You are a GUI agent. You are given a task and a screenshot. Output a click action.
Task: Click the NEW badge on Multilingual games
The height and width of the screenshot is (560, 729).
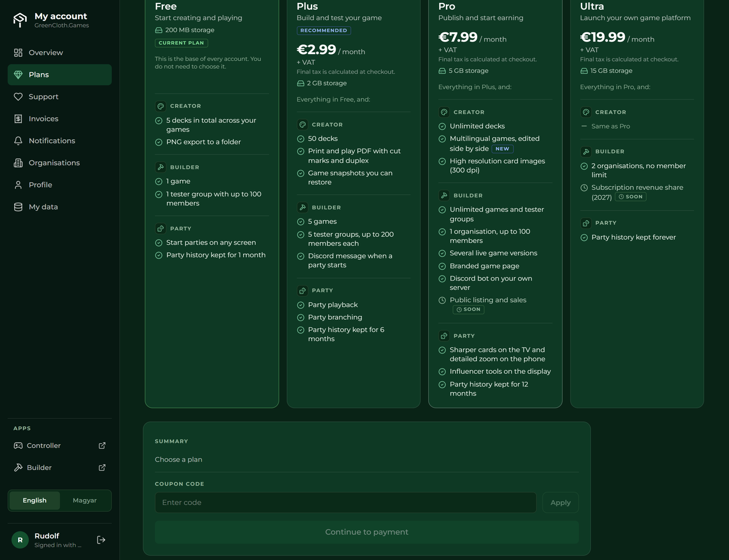[x=502, y=149]
